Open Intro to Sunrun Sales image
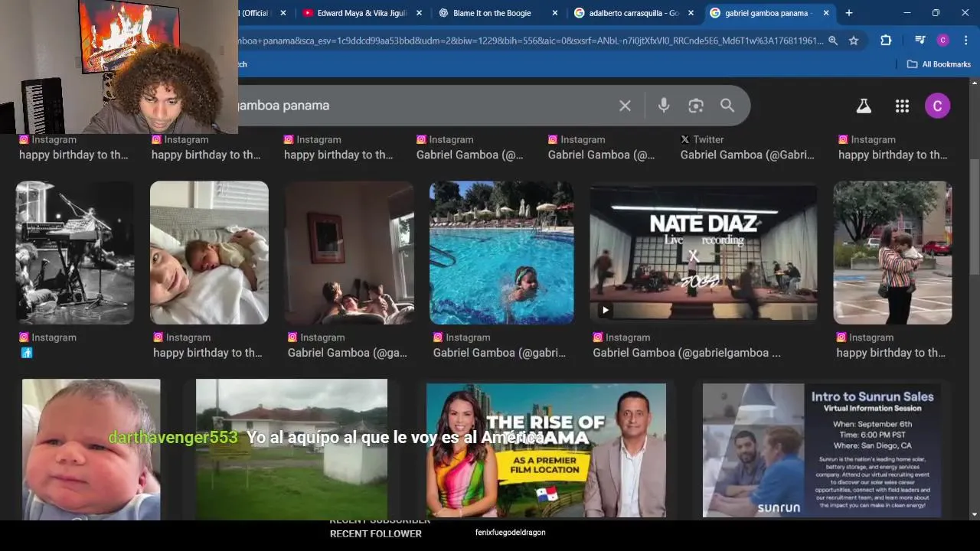Image resolution: width=980 pixels, height=551 pixels. click(822, 450)
